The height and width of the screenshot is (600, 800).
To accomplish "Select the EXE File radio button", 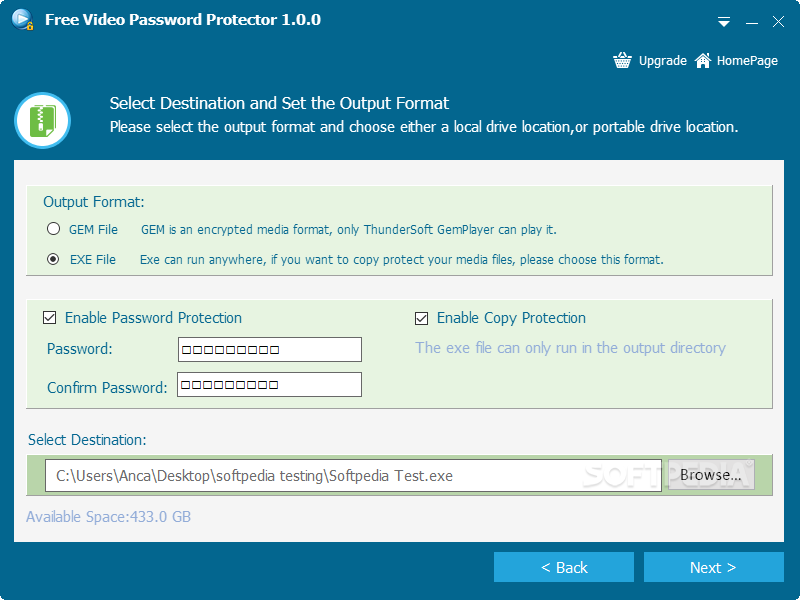I will 53,259.
